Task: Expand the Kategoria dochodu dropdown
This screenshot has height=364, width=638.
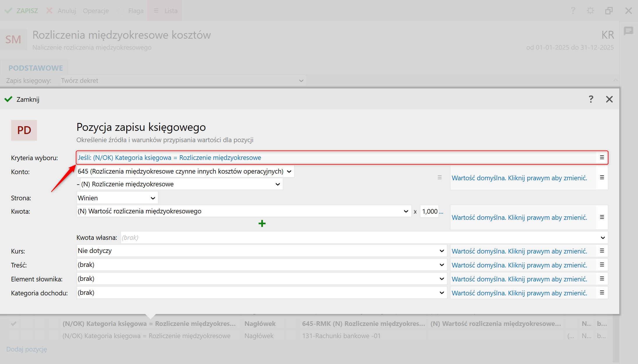Action: [x=441, y=293]
